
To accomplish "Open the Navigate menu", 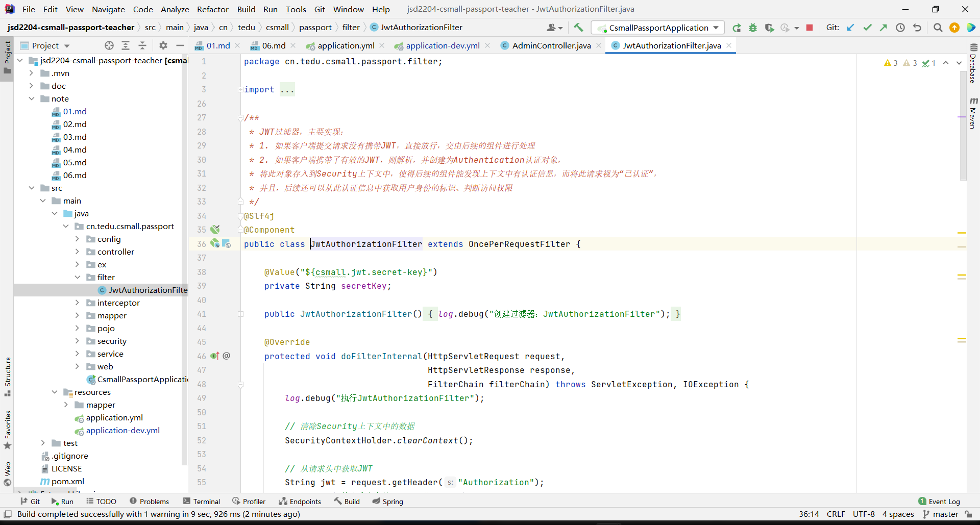I will (108, 9).
